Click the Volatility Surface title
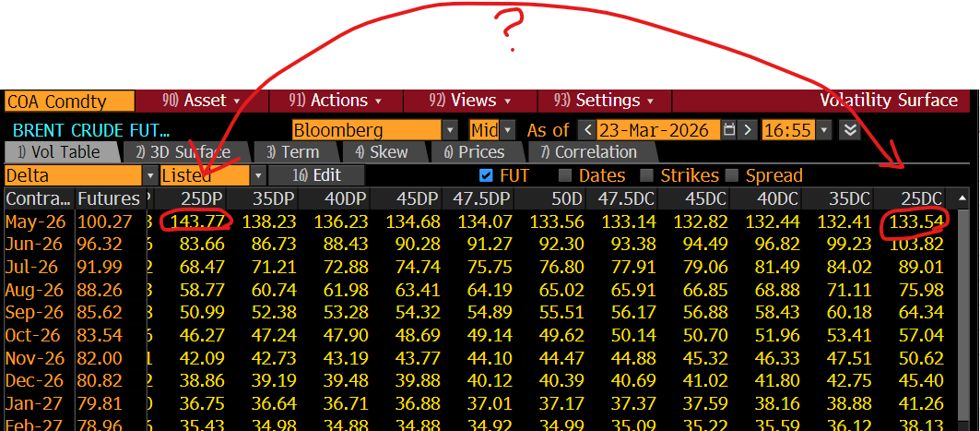Viewport: 980px width, 431px height. point(888,100)
